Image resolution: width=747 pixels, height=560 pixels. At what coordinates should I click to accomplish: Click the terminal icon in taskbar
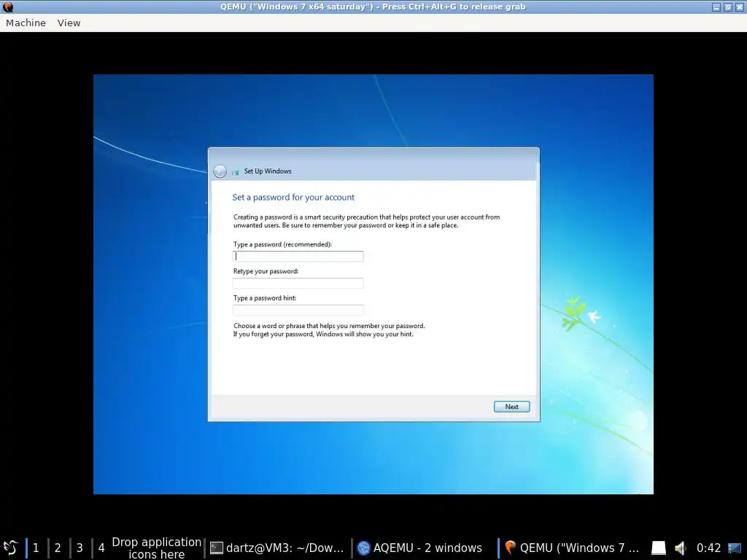pyautogui.click(x=217, y=548)
